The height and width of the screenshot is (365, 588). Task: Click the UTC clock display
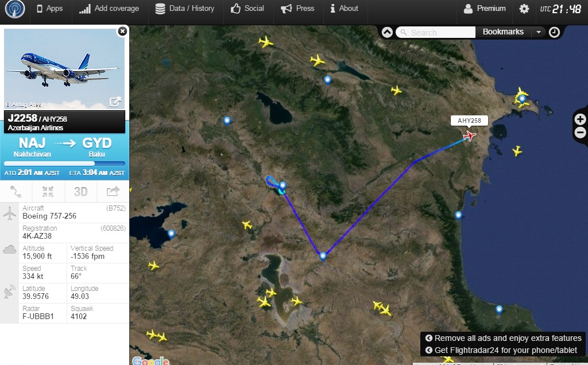pyautogui.click(x=560, y=9)
